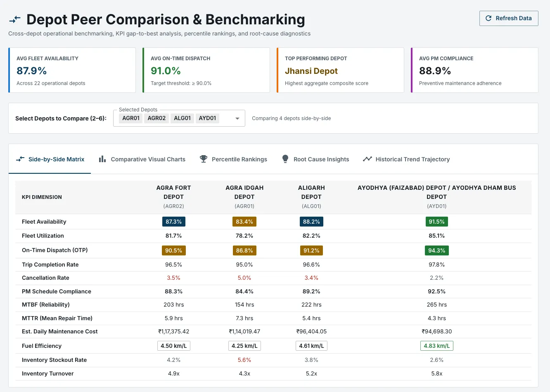Click the Agra Fort Depot column header
550x392 pixels.
(173, 197)
